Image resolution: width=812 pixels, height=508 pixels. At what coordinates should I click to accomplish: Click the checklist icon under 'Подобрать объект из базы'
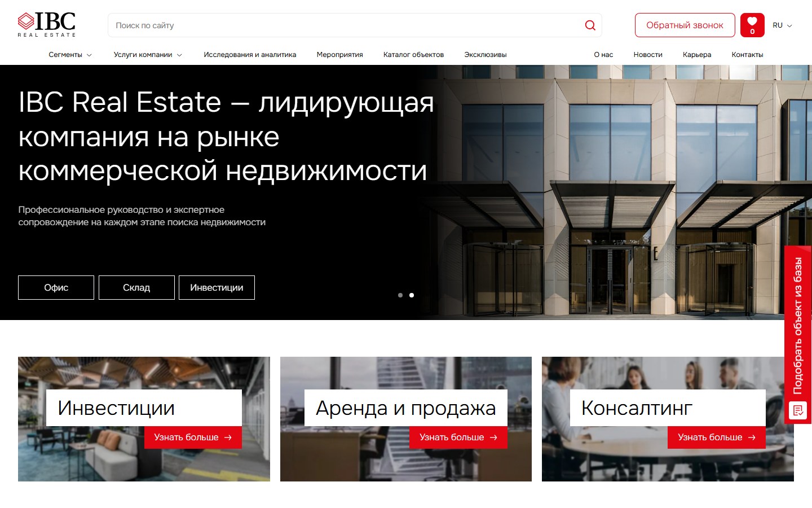798,410
